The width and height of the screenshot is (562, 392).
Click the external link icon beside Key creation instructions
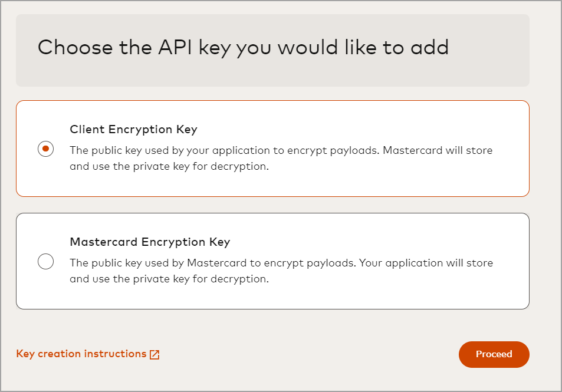coord(155,355)
